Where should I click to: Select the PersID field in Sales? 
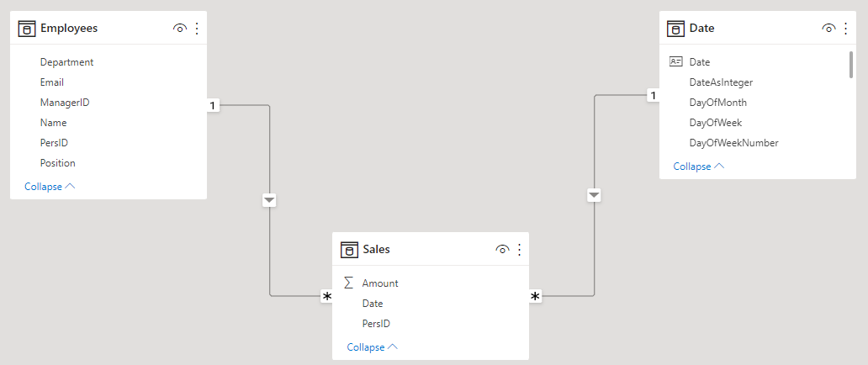[376, 324]
